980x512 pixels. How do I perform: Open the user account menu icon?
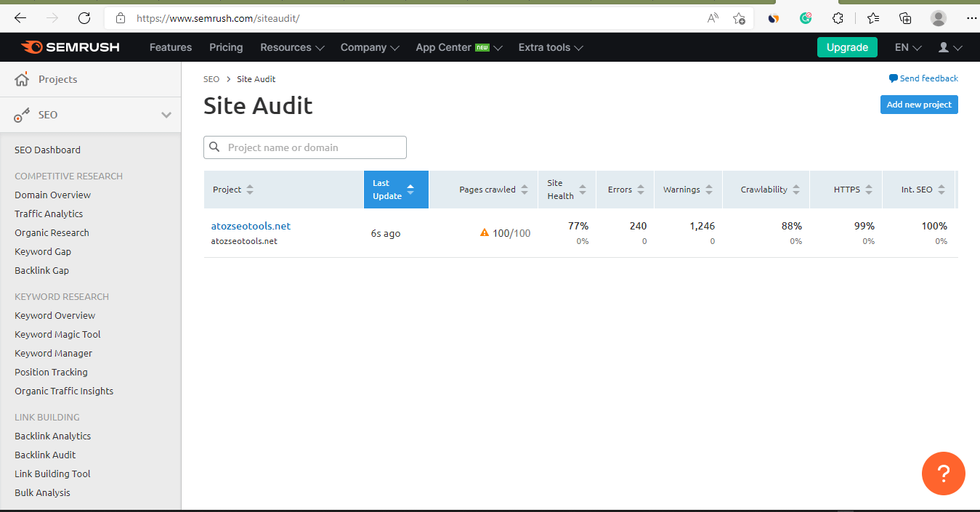point(950,47)
